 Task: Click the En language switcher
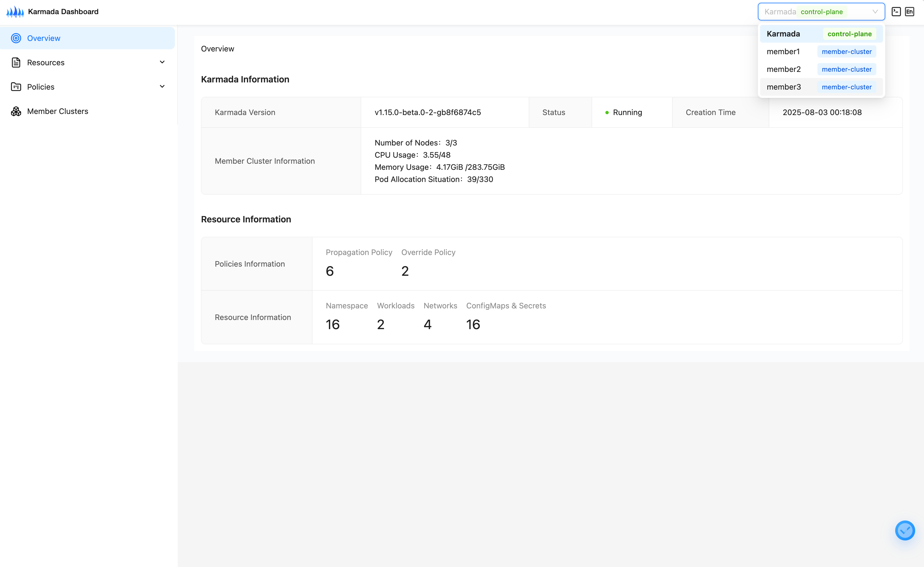910,11
